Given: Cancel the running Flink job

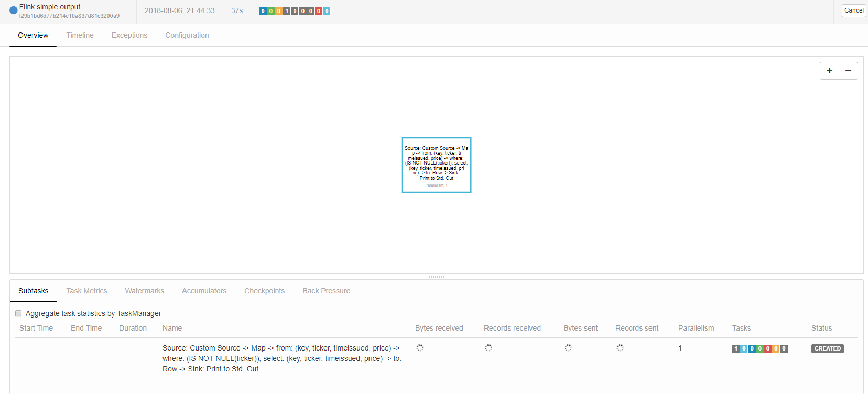Looking at the screenshot, I should pyautogui.click(x=853, y=10).
